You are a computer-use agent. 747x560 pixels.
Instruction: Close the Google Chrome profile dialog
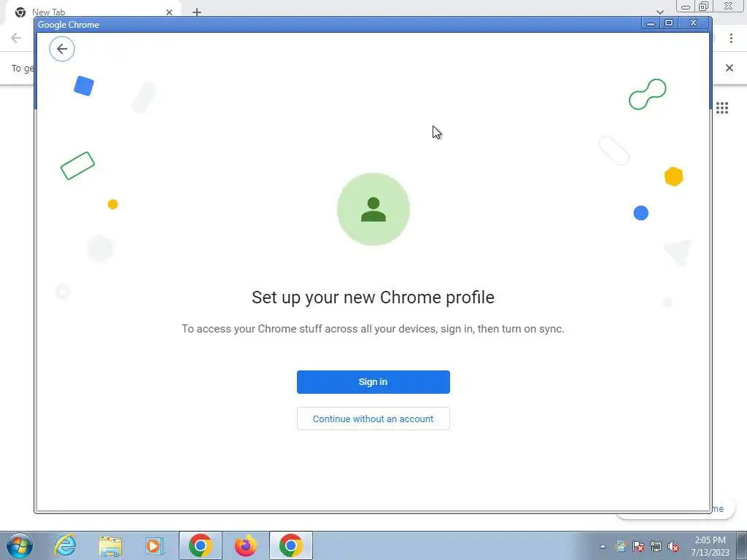(x=693, y=23)
